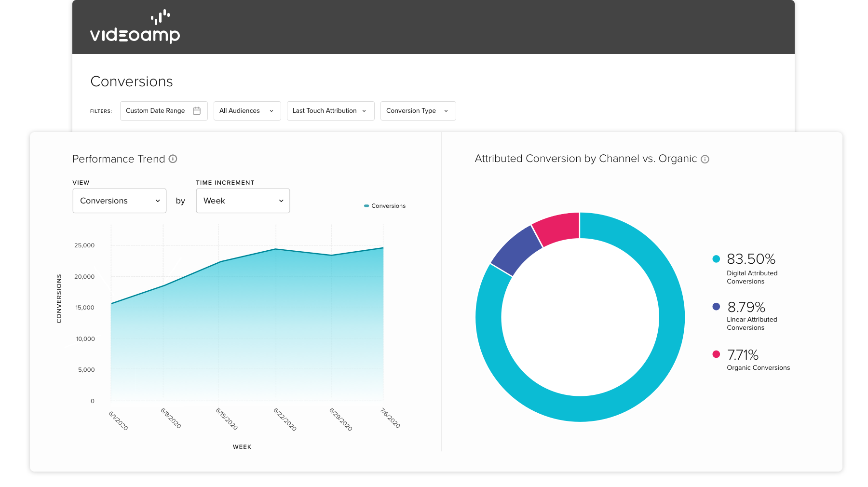Viewport: 868px width, 487px height.
Task: Change the Week time increment dropdown
Action: click(x=243, y=201)
